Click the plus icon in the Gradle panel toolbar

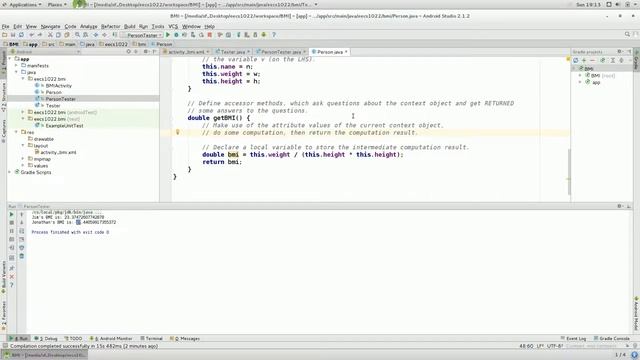coord(584,60)
